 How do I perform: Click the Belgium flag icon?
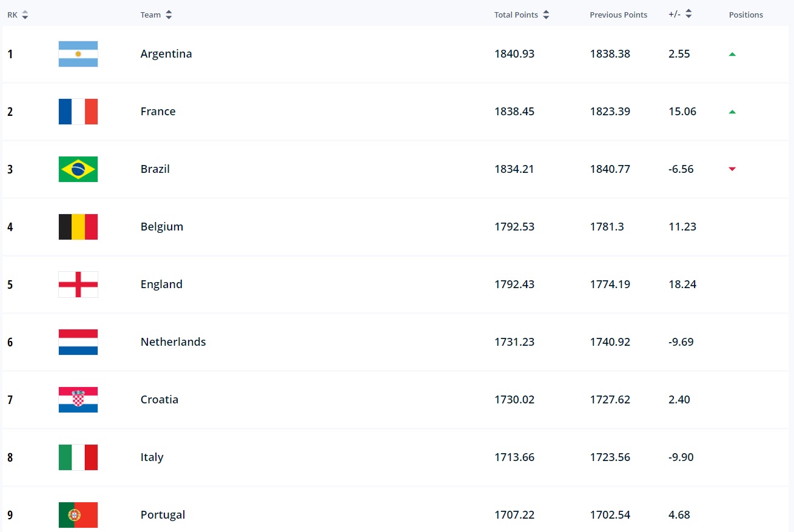(78, 227)
